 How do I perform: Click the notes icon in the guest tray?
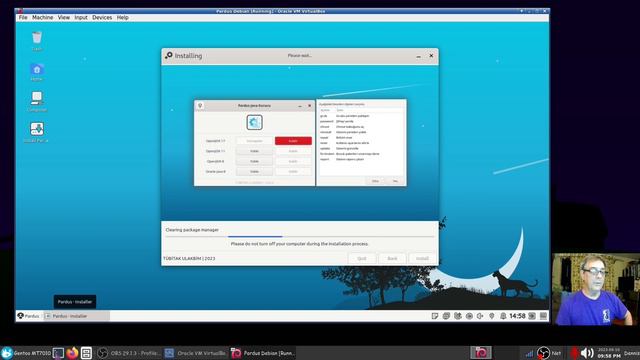[x=435, y=316]
